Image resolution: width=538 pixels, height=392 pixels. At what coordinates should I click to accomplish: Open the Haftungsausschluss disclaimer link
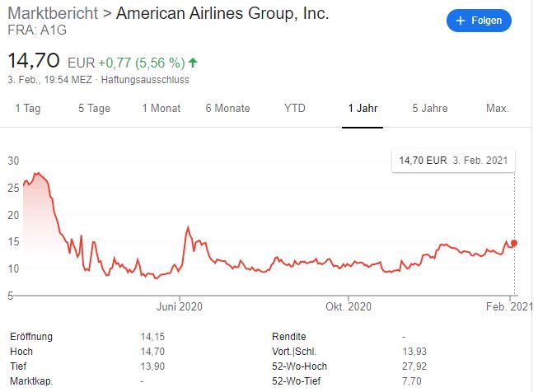(145, 80)
